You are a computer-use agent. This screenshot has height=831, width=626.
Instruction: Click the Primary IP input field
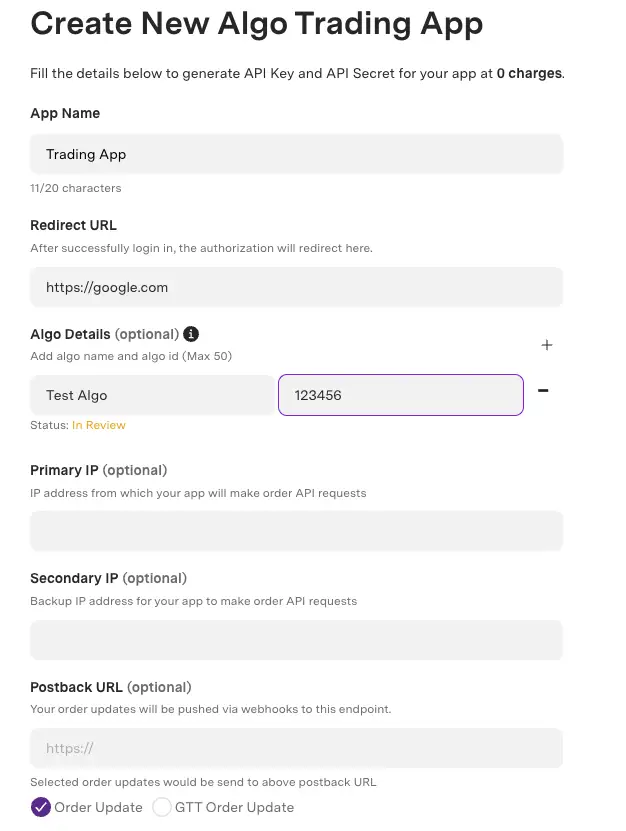[x=296, y=531]
